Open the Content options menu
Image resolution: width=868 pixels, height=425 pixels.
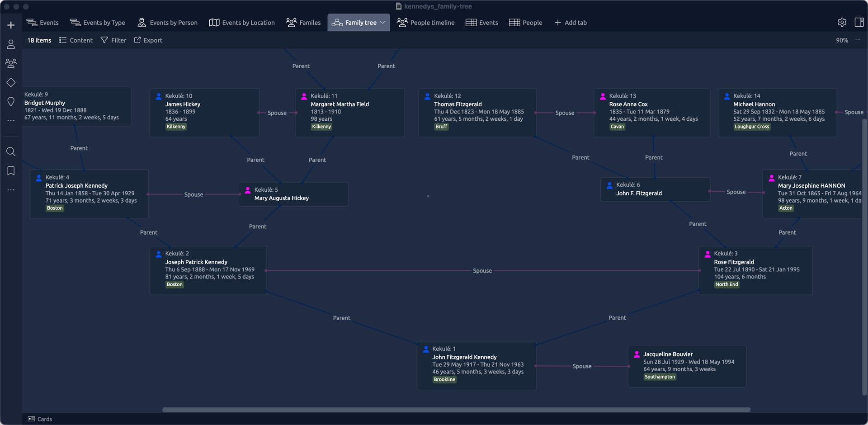(x=76, y=40)
